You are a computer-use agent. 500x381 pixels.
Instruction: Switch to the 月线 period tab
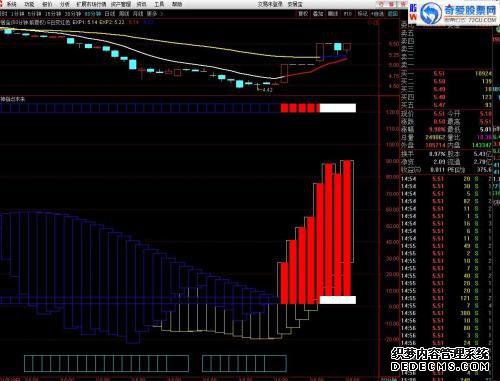point(138,14)
